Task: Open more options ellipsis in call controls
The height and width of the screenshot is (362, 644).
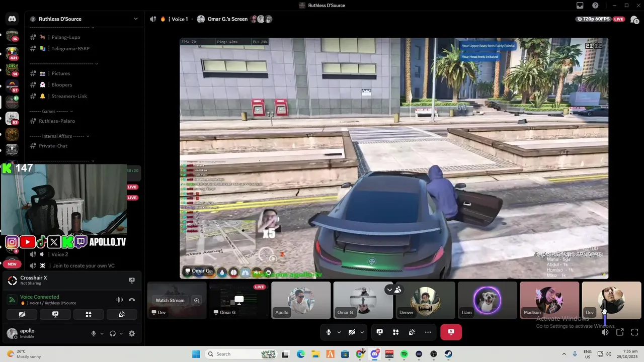Action: [428, 332]
